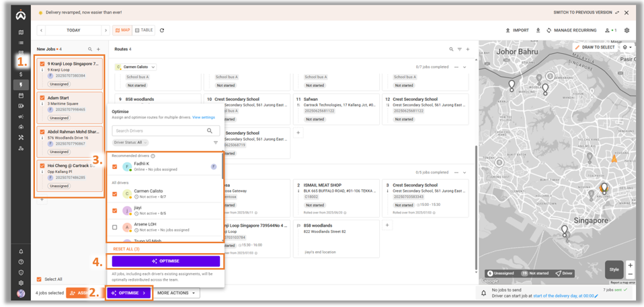Open the driver list filter icon in Optimise panel
644x307 pixels.
point(216,142)
